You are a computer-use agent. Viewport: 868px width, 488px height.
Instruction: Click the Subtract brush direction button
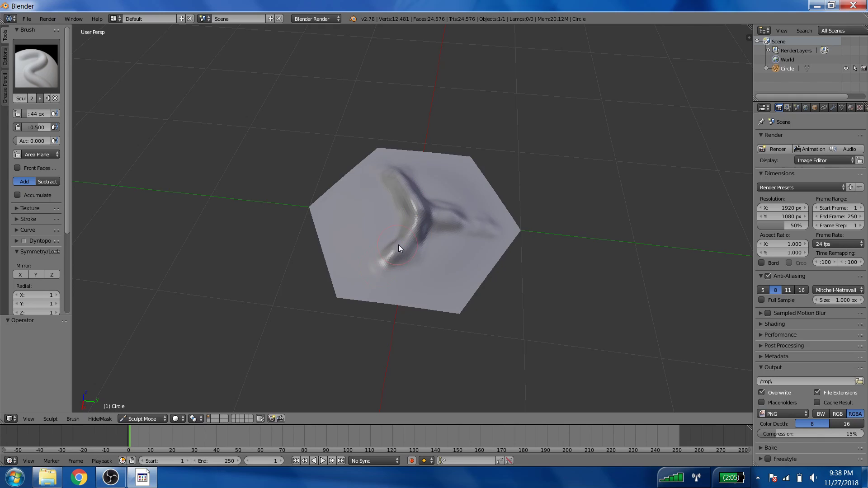(x=47, y=181)
